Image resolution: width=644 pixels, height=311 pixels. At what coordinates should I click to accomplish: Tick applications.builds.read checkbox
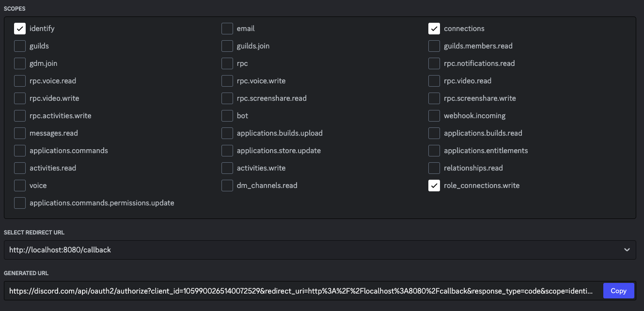(x=434, y=133)
